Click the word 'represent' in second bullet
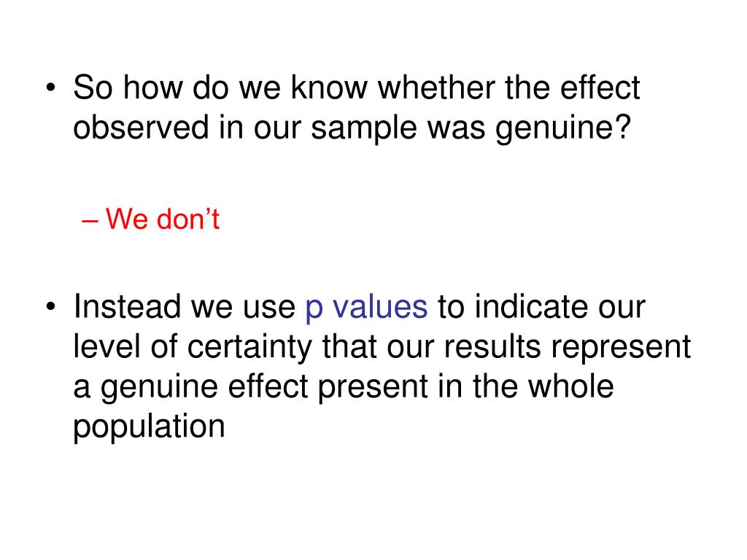 [x=622, y=348]
